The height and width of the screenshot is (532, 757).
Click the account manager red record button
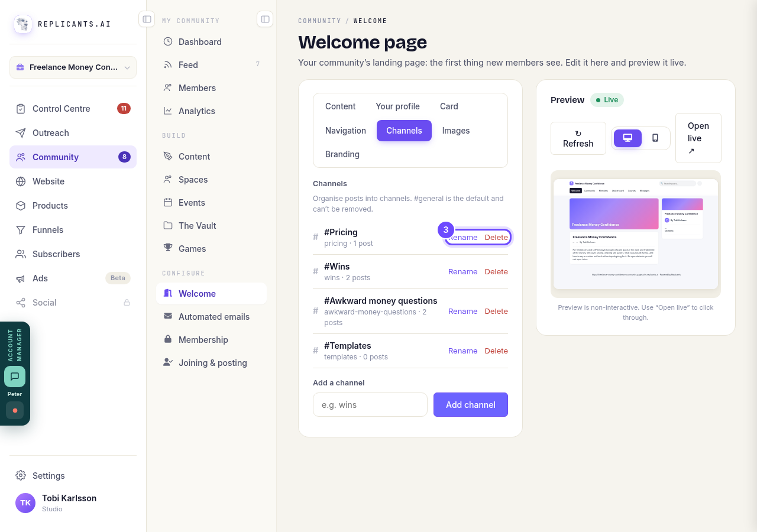(15, 410)
